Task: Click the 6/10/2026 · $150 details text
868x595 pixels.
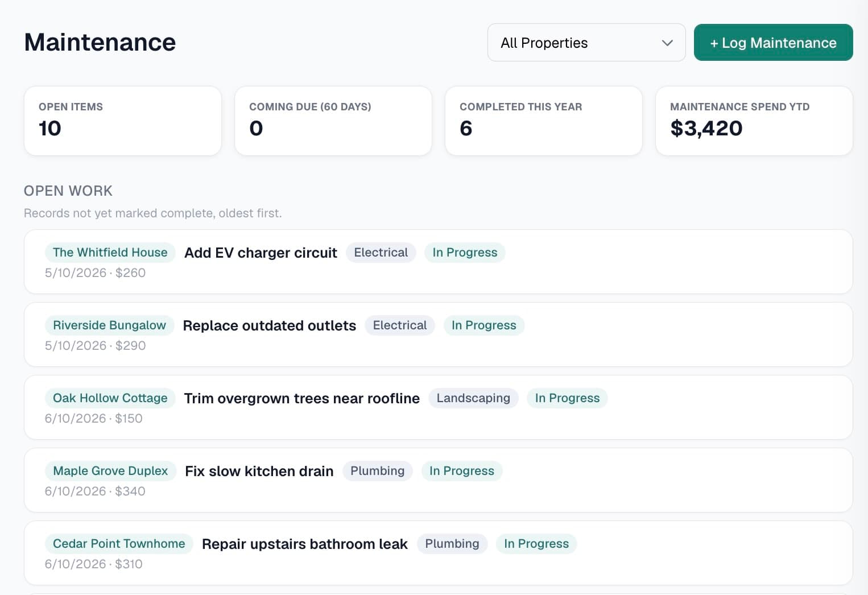Action: [x=93, y=419]
